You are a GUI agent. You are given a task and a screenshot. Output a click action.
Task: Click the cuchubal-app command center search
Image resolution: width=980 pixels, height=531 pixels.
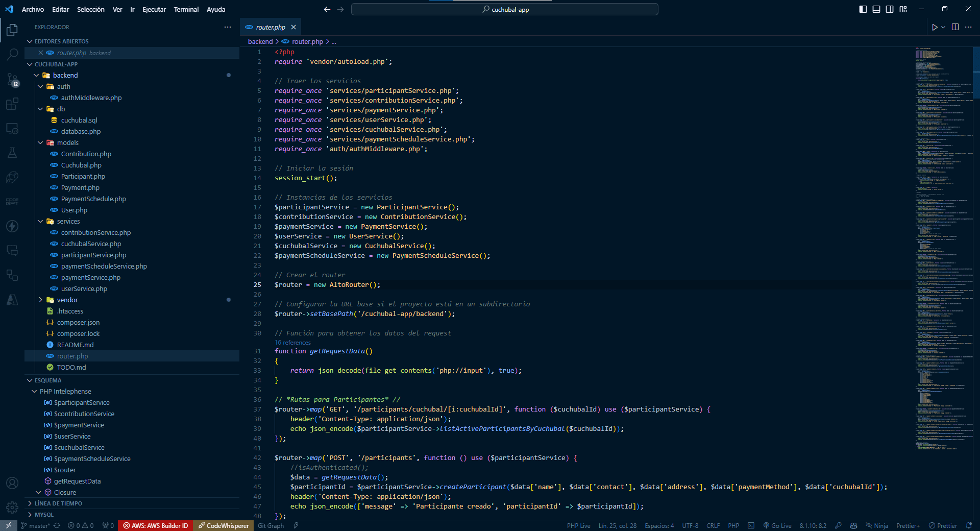click(505, 9)
